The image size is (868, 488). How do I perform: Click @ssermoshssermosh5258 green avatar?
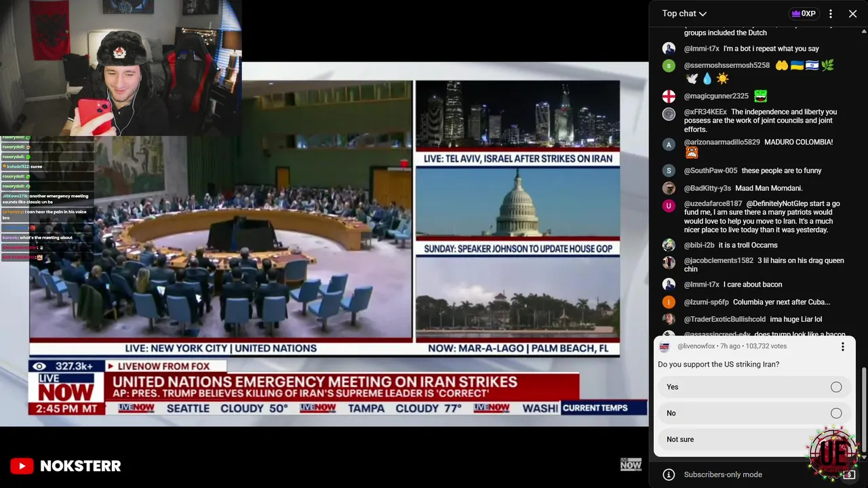[x=669, y=66]
